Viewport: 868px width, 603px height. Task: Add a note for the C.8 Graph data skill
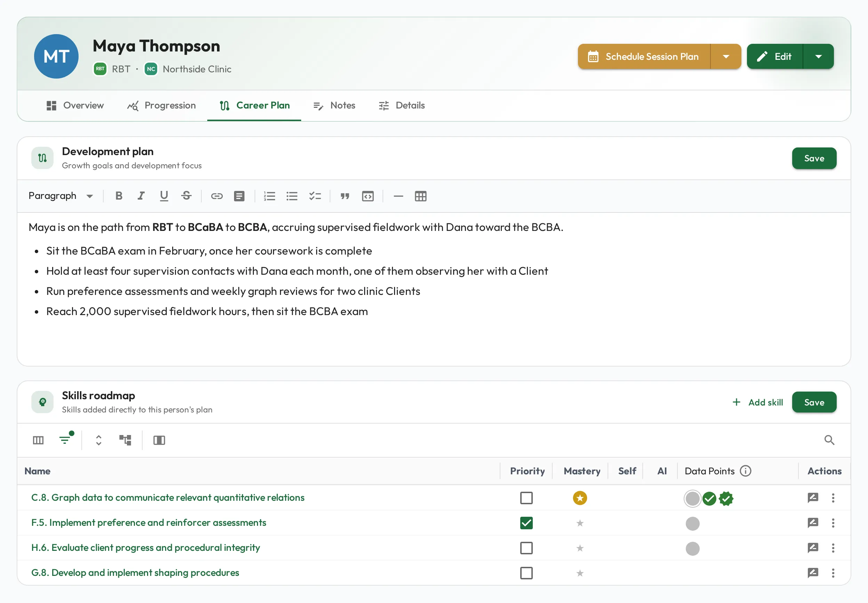coord(813,498)
